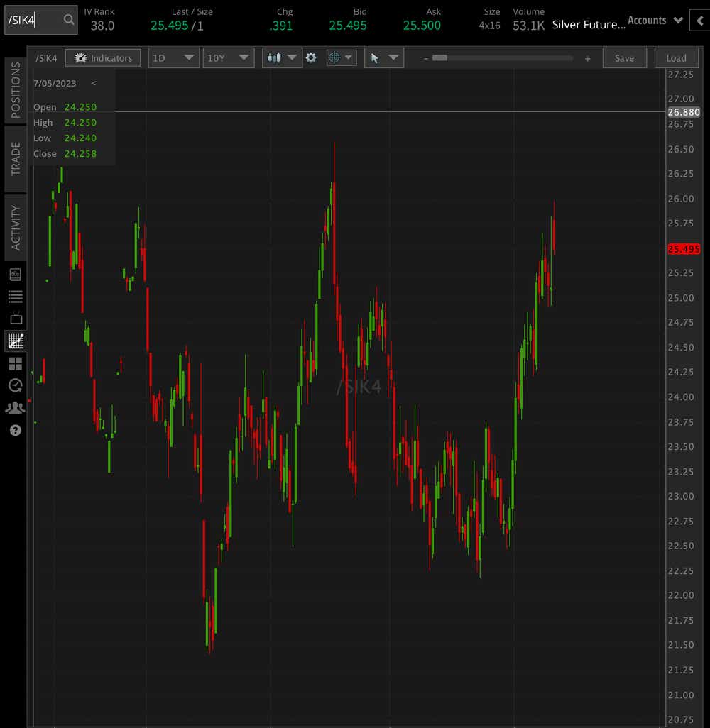Zoom out with the minus button
710x728 pixels.
pyautogui.click(x=425, y=58)
